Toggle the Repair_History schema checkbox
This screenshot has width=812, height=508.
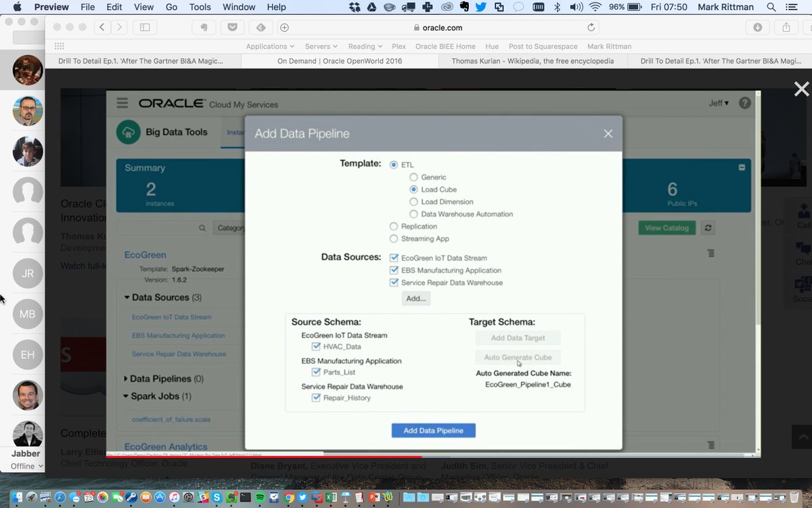[316, 398]
